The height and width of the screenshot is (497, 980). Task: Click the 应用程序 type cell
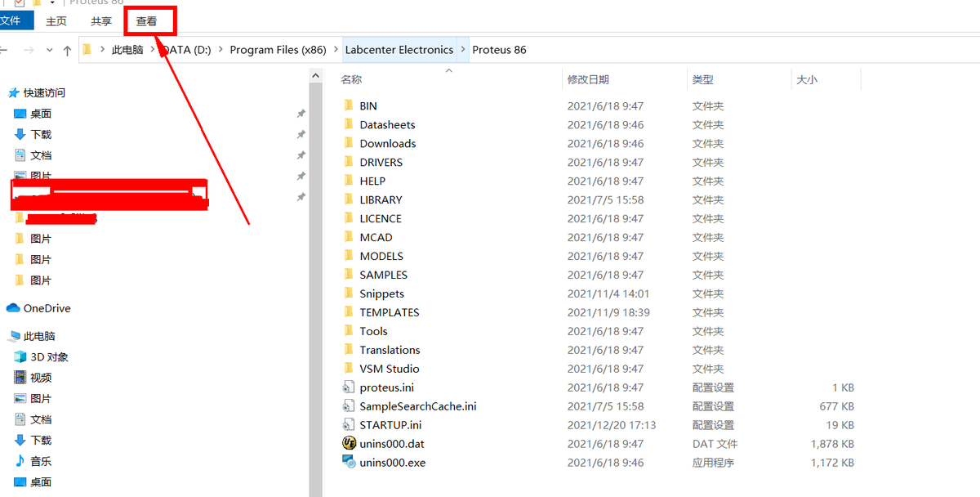(x=713, y=463)
